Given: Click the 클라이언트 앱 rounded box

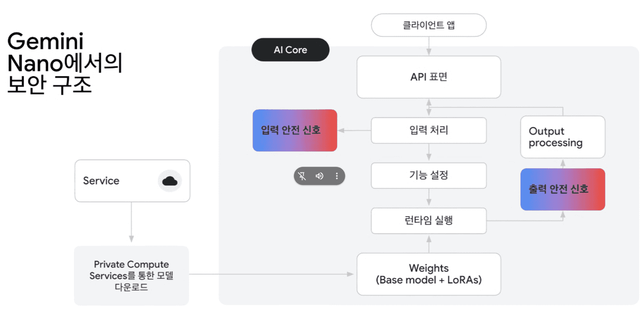Looking at the screenshot, I should (x=429, y=25).
